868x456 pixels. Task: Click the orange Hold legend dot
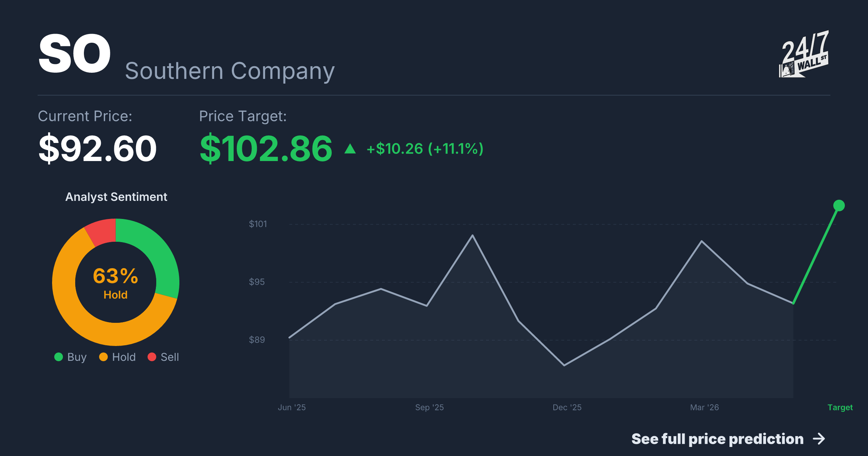pyautogui.click(x=103, y=357)
